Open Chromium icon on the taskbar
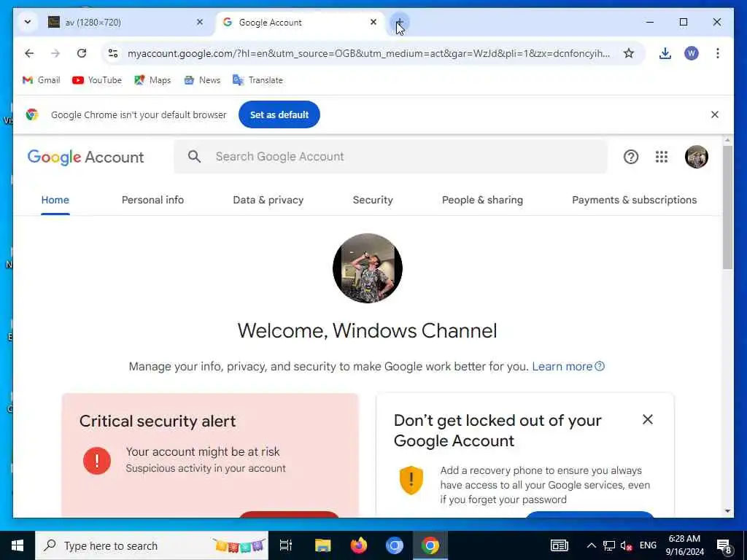Image resolution: width=747 pixels, height=560 pixels. click(395, 545)
